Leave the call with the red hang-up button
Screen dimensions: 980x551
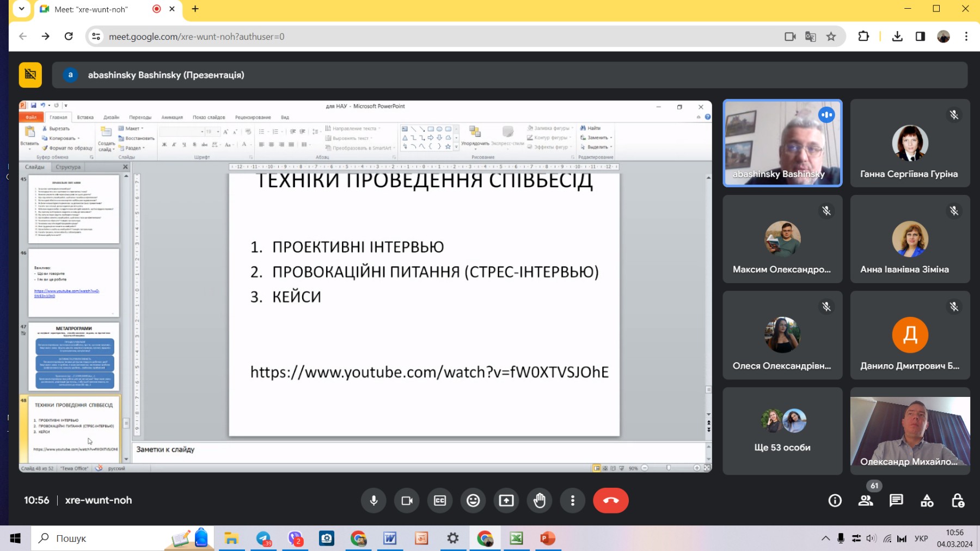(x=610, y=500)
